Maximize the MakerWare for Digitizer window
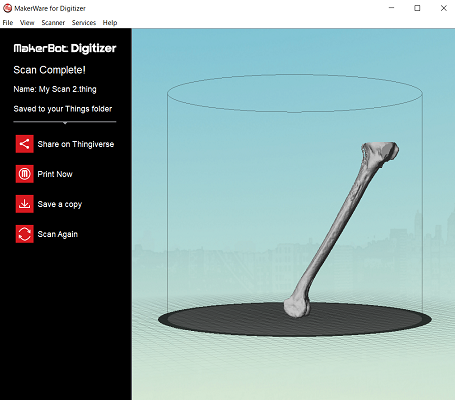 point(417,8)
